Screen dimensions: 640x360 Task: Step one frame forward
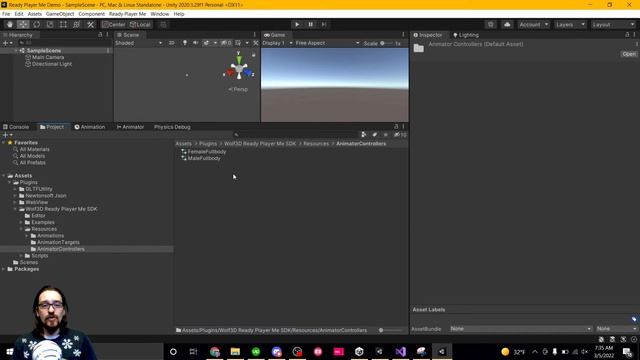coord(324,24)
